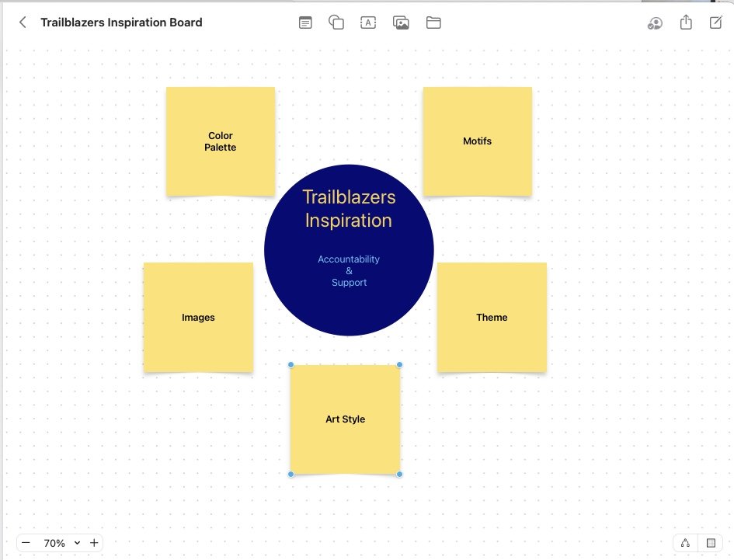Image resolution: width=734 pixels, height=560 pixels.
Task: Go back using the back chevron
Action: 23,22
